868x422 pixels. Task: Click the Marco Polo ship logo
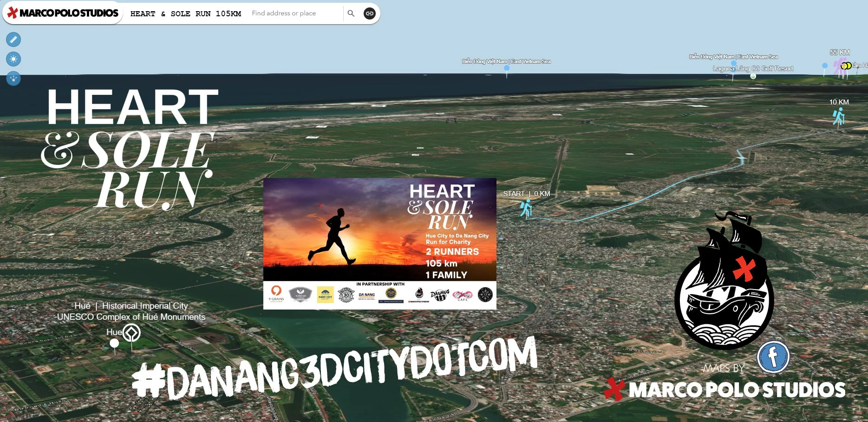(x=724, y=281)
